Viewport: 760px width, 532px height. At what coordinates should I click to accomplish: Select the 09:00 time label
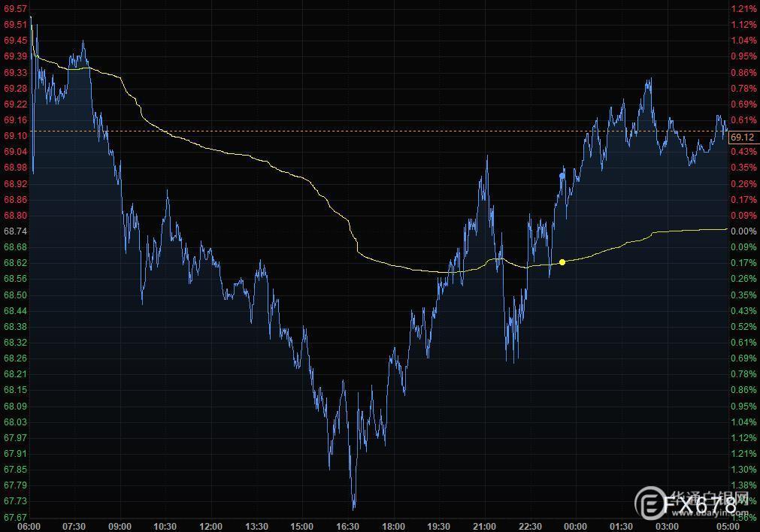(120, 526)
